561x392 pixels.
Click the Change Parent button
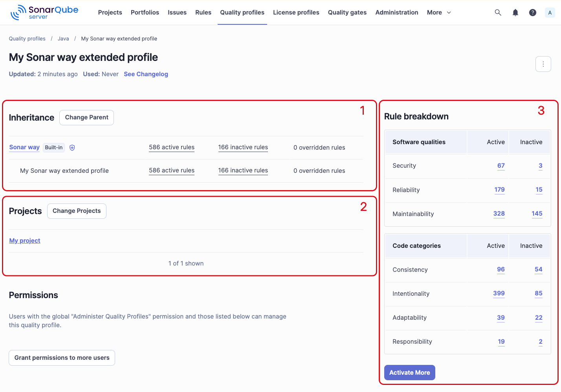[86, 117]
